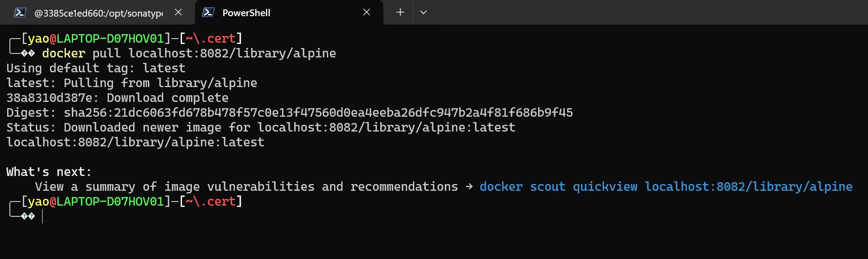Image resolution: width=868 pixels, height=259 pixels.
Task: Click the docker scout quickview command text
Action: coord(665,187)
